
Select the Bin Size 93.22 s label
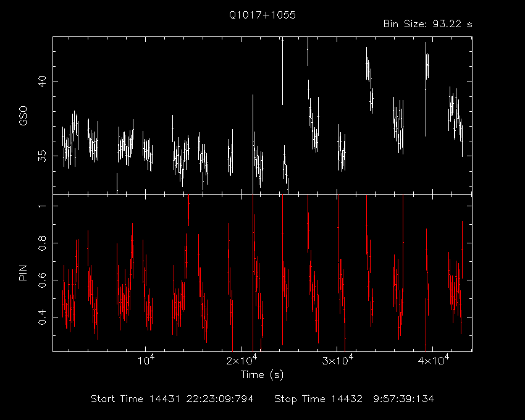[427, 24]
